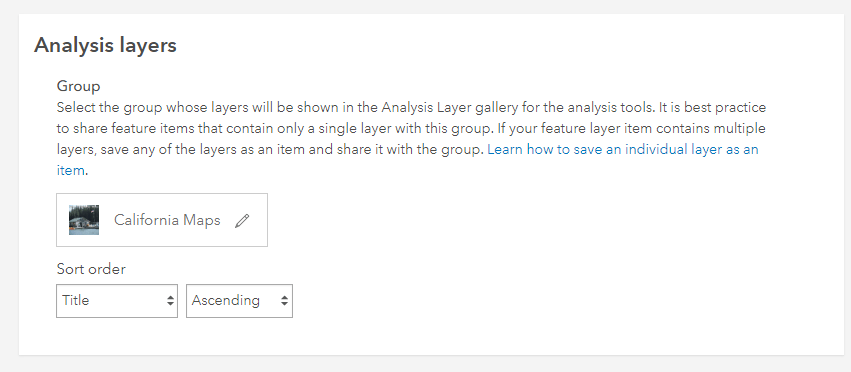The height and width of the screenshot is (372, 851).
Task: Click the Sort order label
Action: coord(91,269)
